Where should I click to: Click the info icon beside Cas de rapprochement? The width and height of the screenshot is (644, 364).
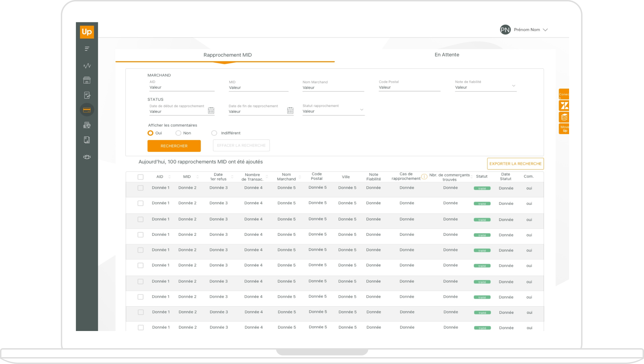click(424, 177)
